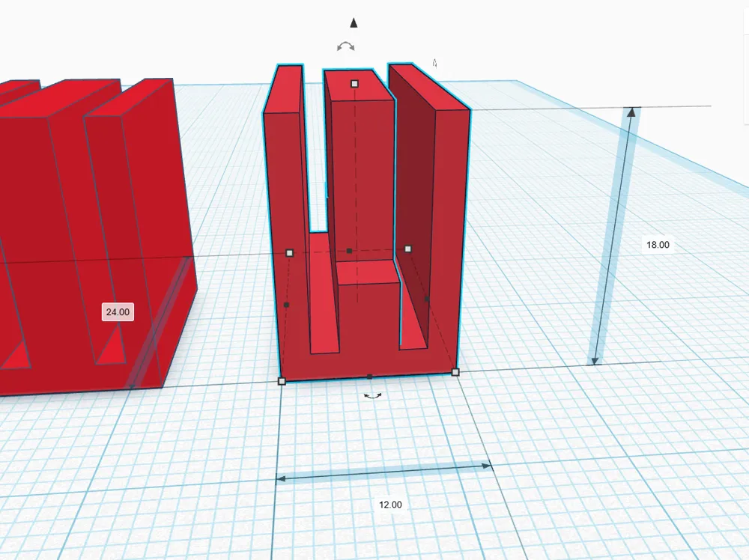Click the curved rotation arrow below front edge
Screen dimensions: 749x560
coord(372,396)
